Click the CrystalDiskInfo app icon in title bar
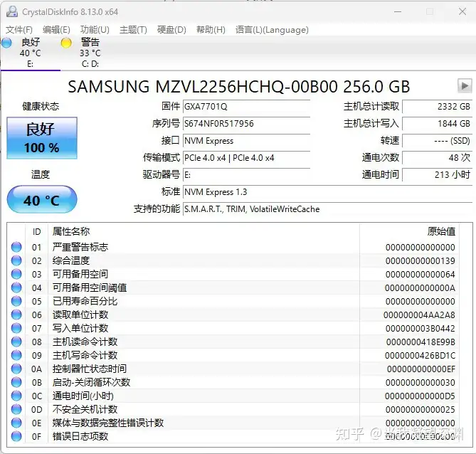 pos(12,12)
